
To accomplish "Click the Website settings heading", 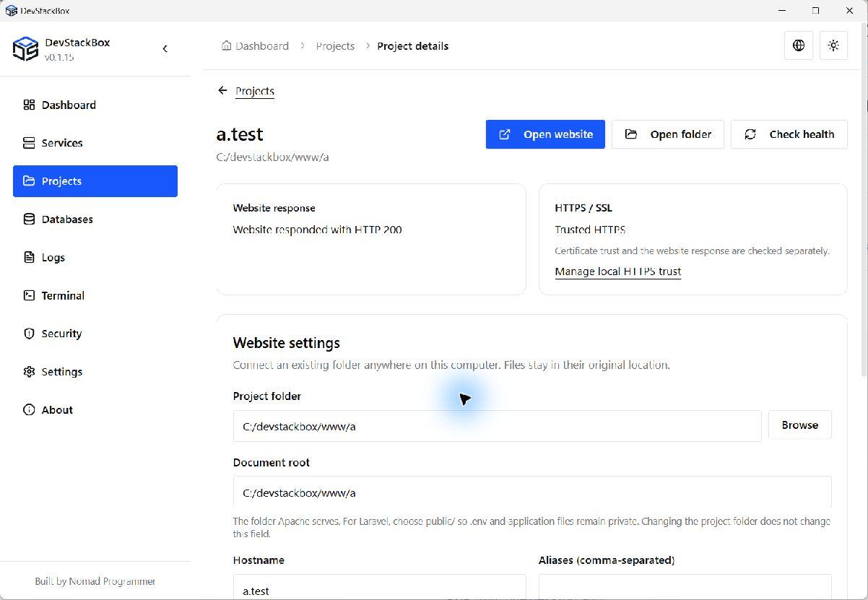I will (x=286, y=343).
